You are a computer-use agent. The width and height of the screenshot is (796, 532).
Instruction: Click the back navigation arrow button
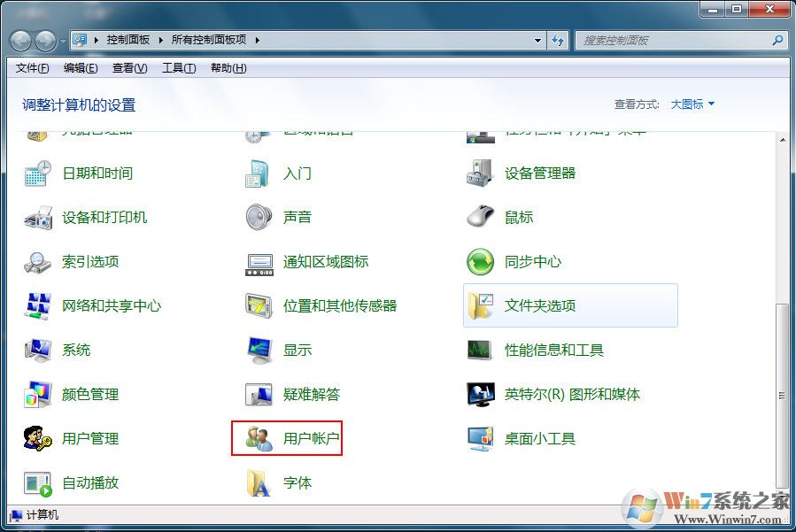pyautogui.click(x=21, y=41)
